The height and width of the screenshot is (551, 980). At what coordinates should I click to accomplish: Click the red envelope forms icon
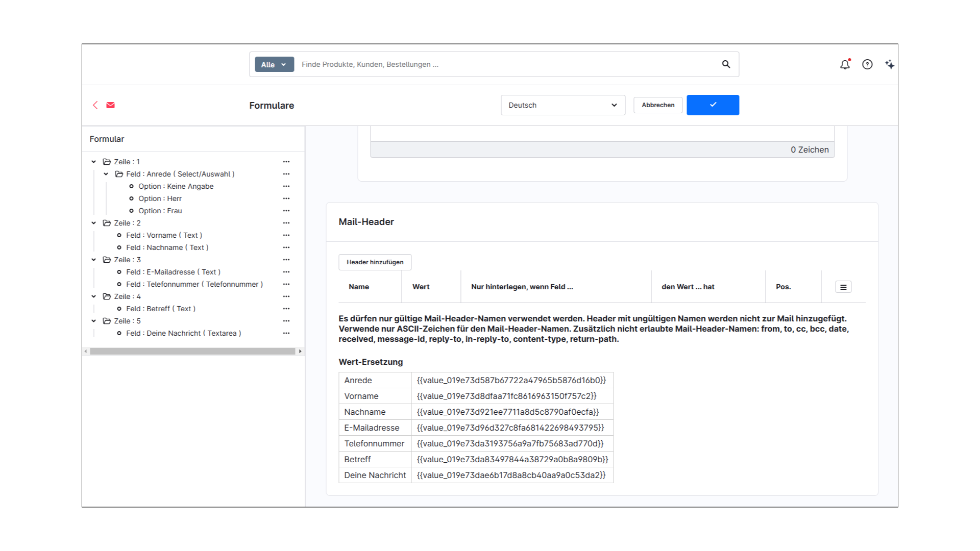tap(110, 105)
